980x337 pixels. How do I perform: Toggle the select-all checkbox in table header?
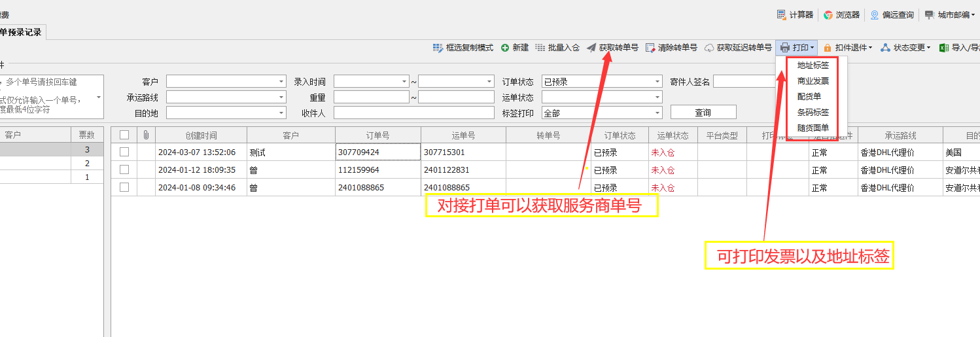124,135
